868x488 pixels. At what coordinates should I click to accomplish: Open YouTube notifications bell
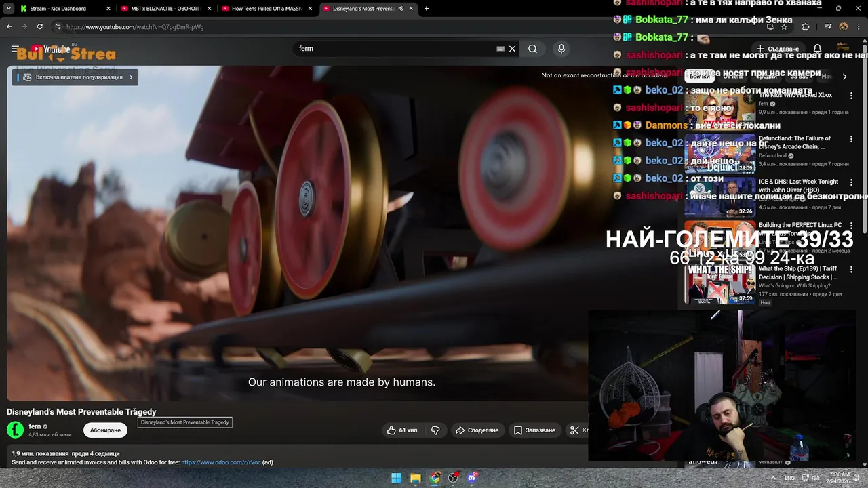[x=817, y=49]
